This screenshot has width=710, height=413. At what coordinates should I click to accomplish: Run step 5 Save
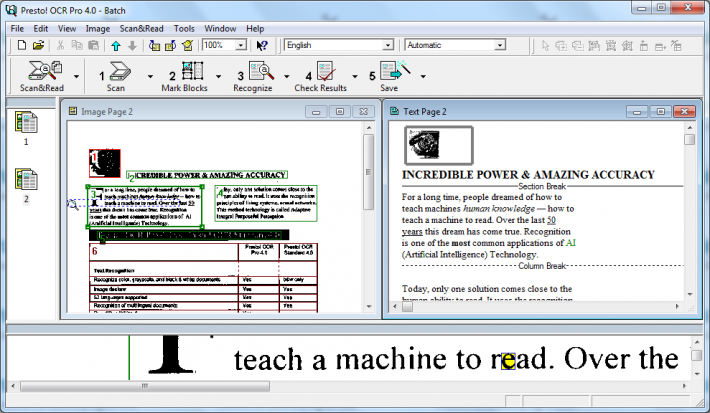coord(389,76)
